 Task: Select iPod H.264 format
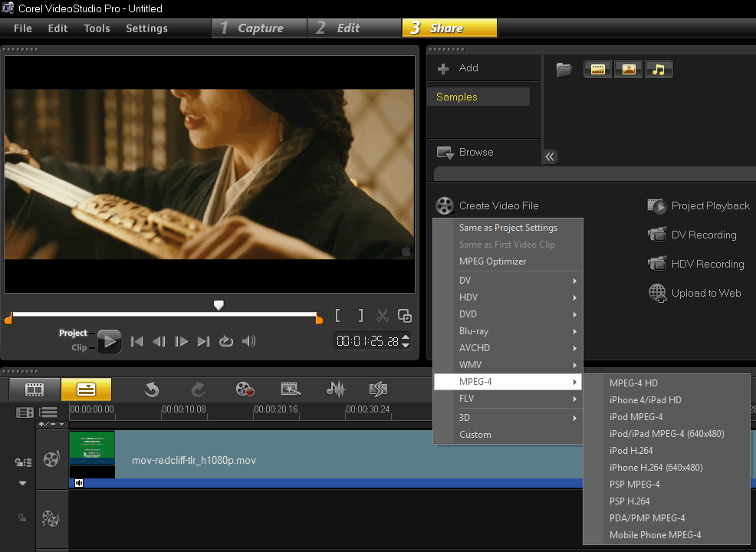click(666, 451)
